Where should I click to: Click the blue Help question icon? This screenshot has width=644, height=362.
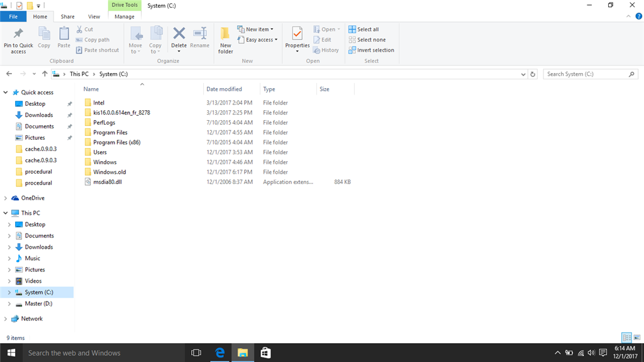coord(639,16)
